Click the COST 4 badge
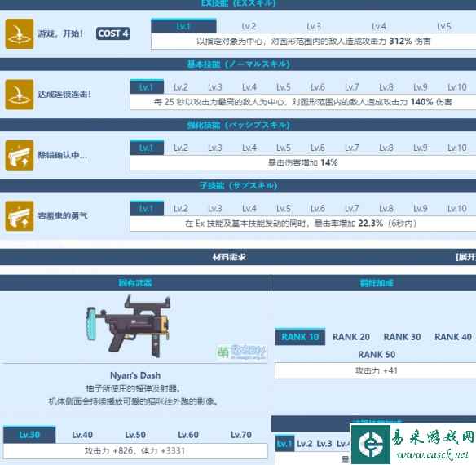Screen dimensions: 476x465 113,33
